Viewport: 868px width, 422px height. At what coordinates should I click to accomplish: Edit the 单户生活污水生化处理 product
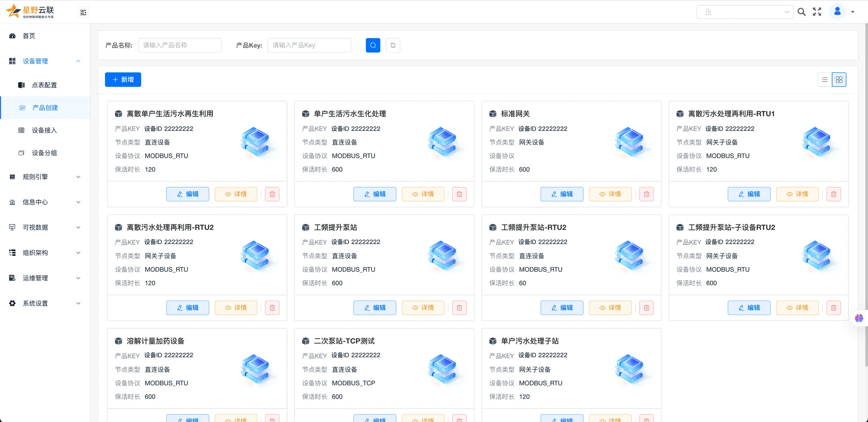pyautogui.click(x=375, y=194)
